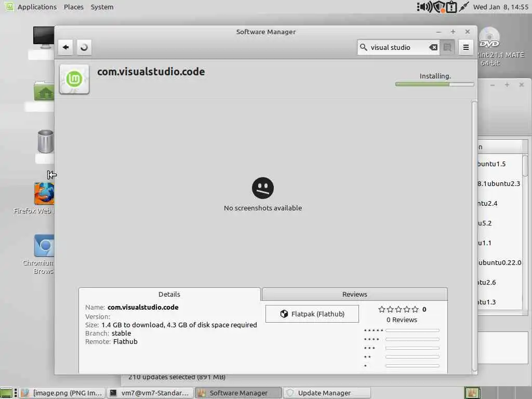Click the 'com.visualstudio.code' title heading

click(151, 72)
